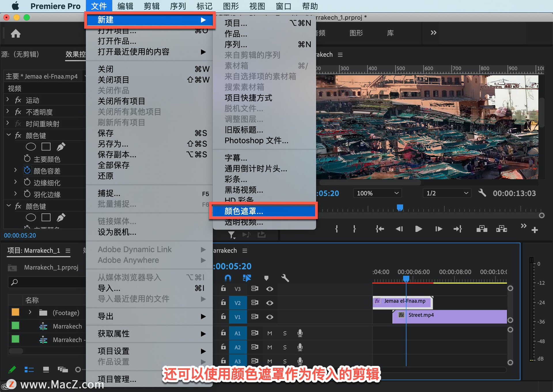This screenshot has height=392, width=553.
Task: Open timeline wrench settings icon
Action: pyautogui.click(x=285, y=278)
